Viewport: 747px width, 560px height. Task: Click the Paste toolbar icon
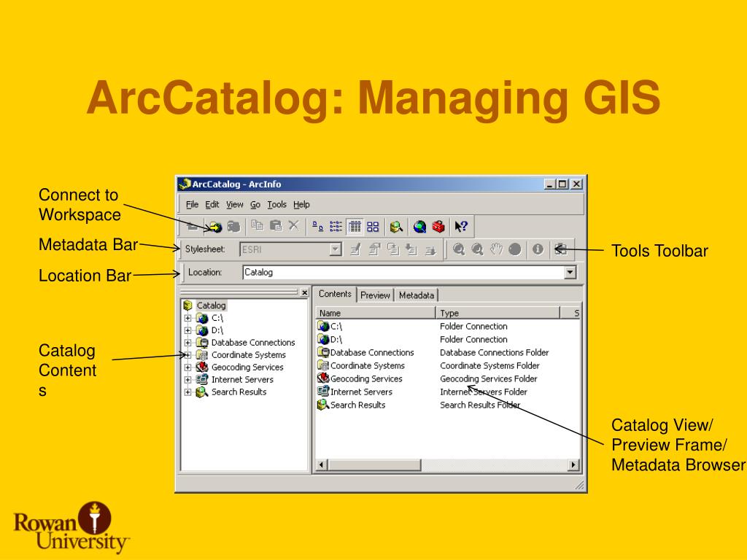click(x=276, y=226)
